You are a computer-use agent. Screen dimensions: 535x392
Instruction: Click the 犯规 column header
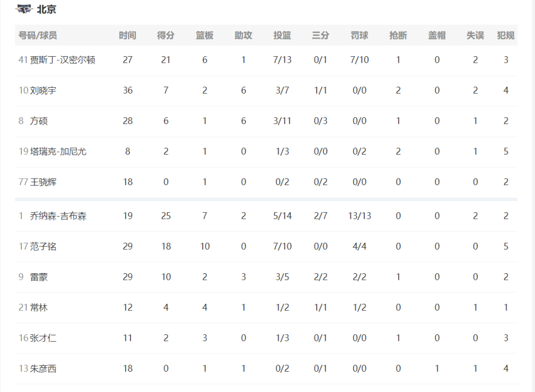[506, 35]
